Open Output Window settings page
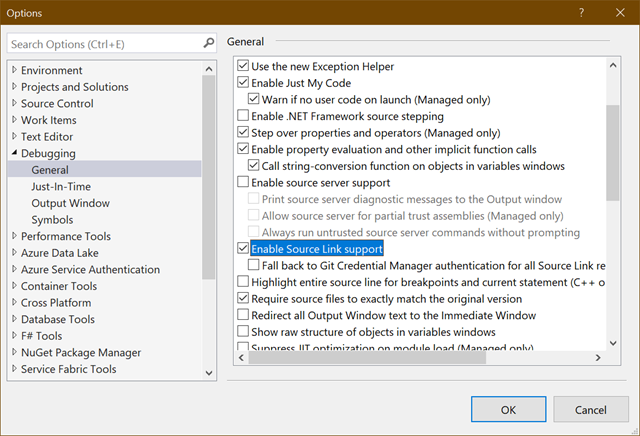The height and width of the screenshot is (436, 640). pos(71,203)
